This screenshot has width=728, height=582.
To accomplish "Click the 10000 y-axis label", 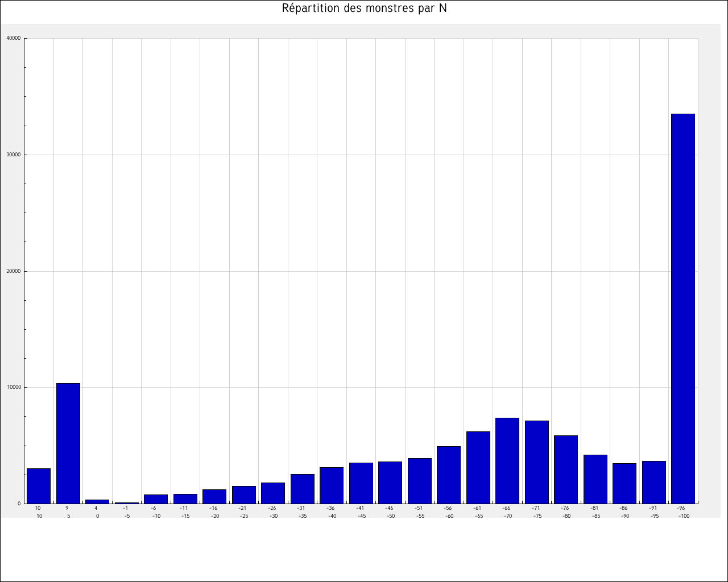I will (13, 388).
